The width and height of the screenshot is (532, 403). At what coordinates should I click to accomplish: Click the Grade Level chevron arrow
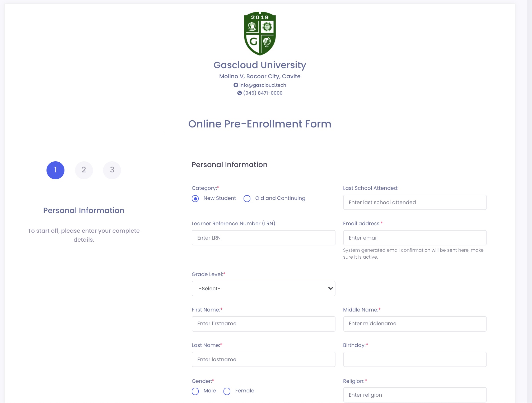pyautogui.click(x=330, y=288)
